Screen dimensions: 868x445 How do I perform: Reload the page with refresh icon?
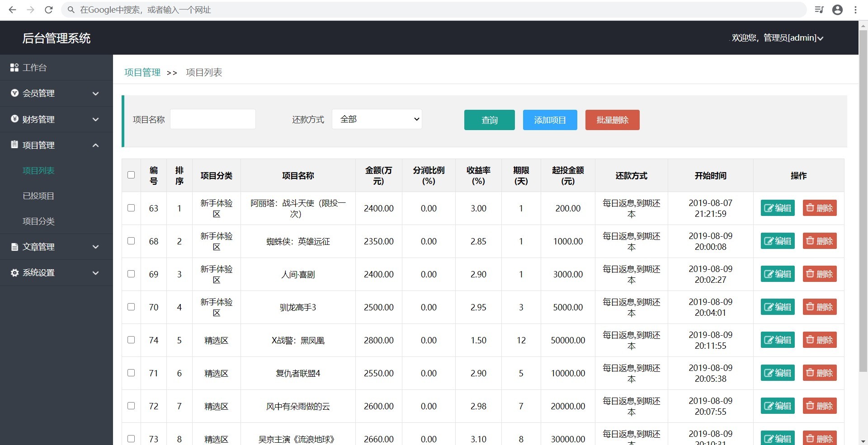pyautogui.click(x=49, y=9)
